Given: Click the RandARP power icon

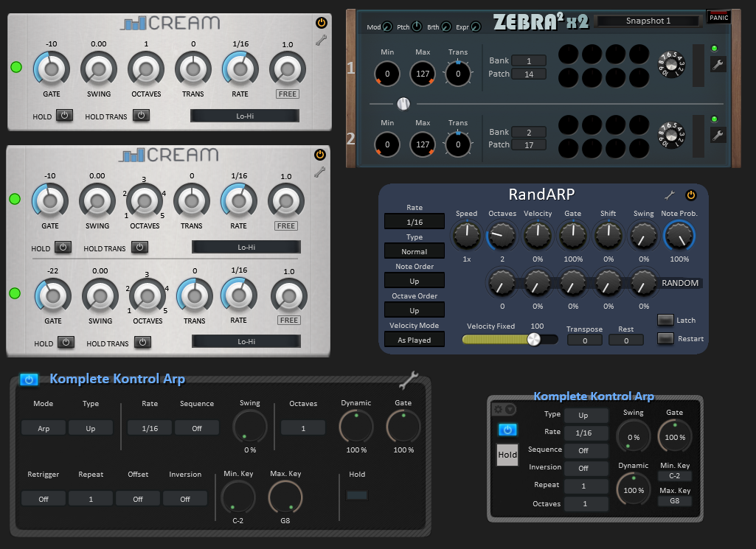Looking at the screenshot, I should [691, 195].
